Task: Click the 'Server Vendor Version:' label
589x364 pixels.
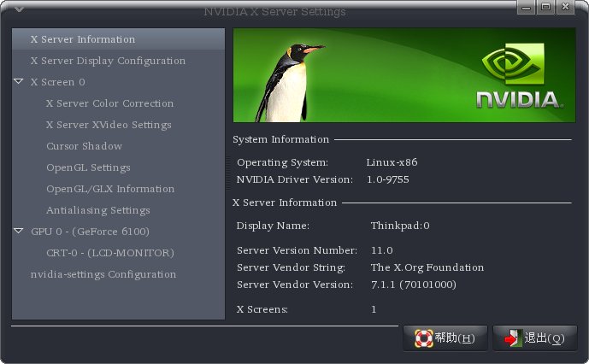Action: pyautogui.click(x=295, y=285)
